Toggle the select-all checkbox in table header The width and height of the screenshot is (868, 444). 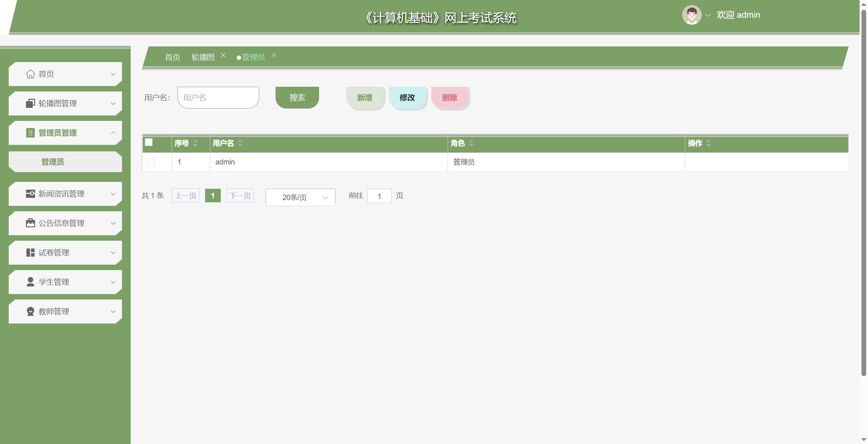pyautogui.click(x=149, y=142)
